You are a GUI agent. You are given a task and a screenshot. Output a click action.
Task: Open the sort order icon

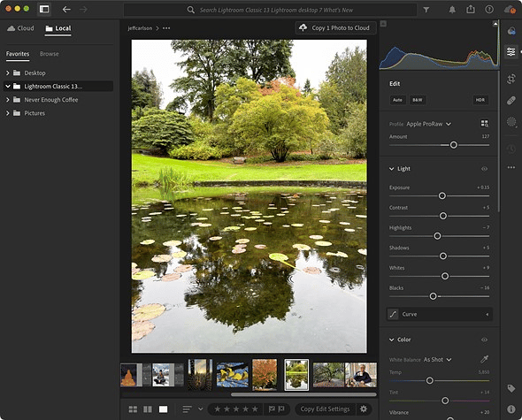tap(188, 409)
